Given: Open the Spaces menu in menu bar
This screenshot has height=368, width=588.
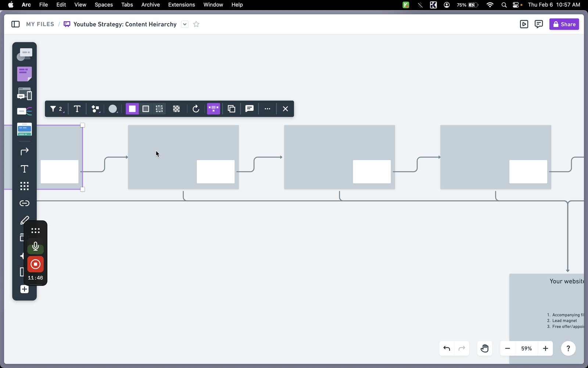Looking at the screenshot, I should point(104,5).
